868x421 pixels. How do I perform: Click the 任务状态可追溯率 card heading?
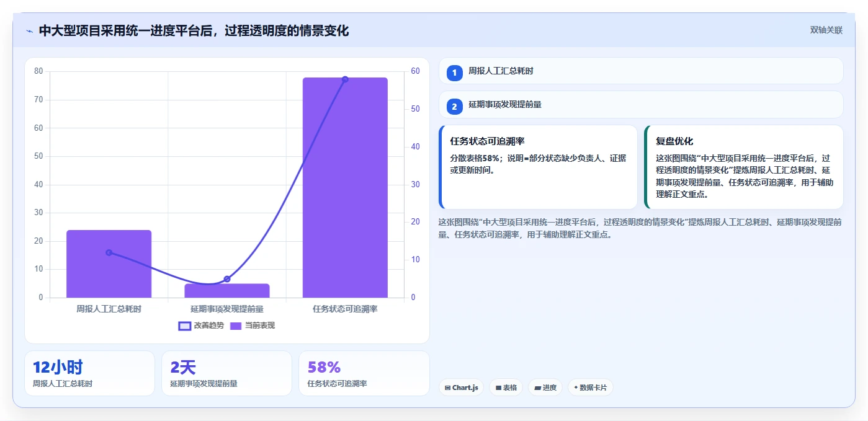pyautogui.click(x=487, y=141)
